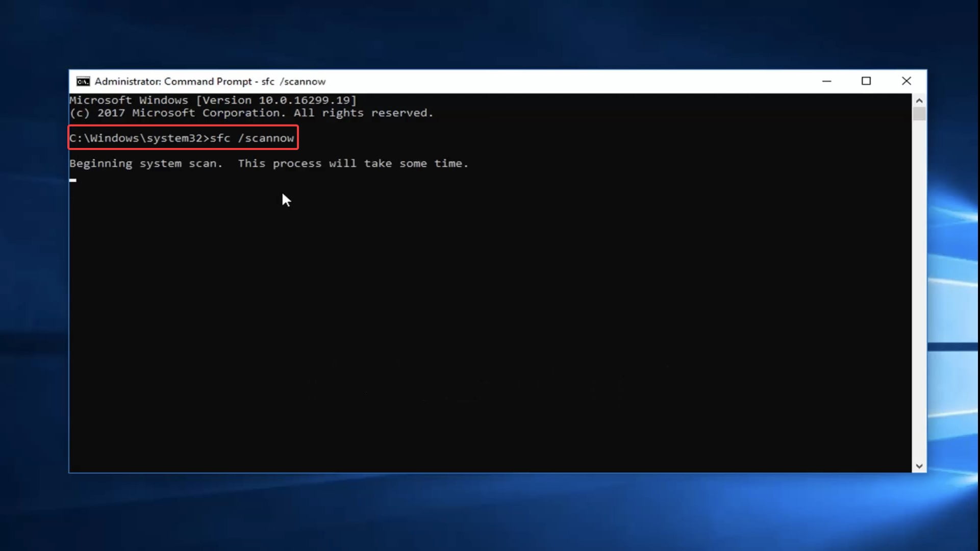Click the scrollbar down arrow
Viewport: 980px width, 551px height.
tap(919, 466)
